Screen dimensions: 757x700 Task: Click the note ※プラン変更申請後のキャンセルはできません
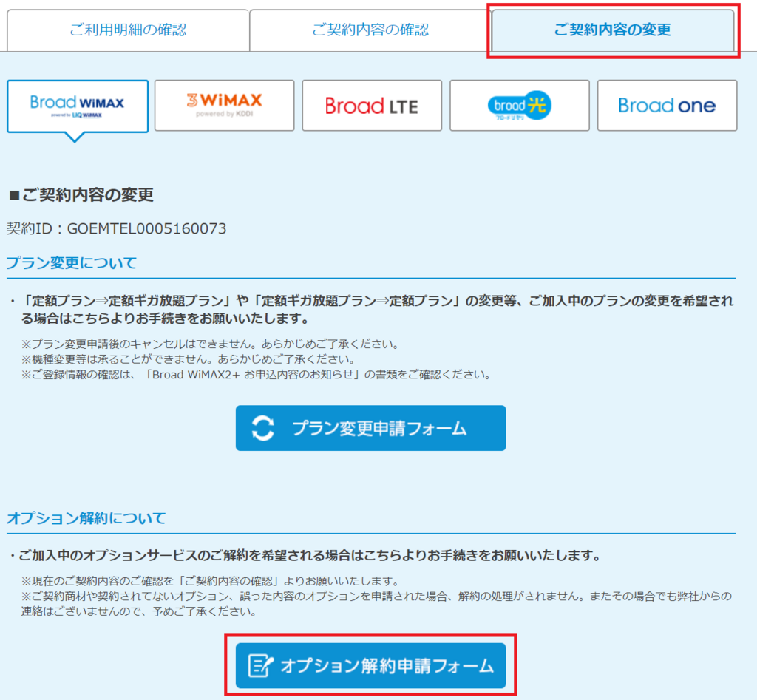(x=211, y=344)
